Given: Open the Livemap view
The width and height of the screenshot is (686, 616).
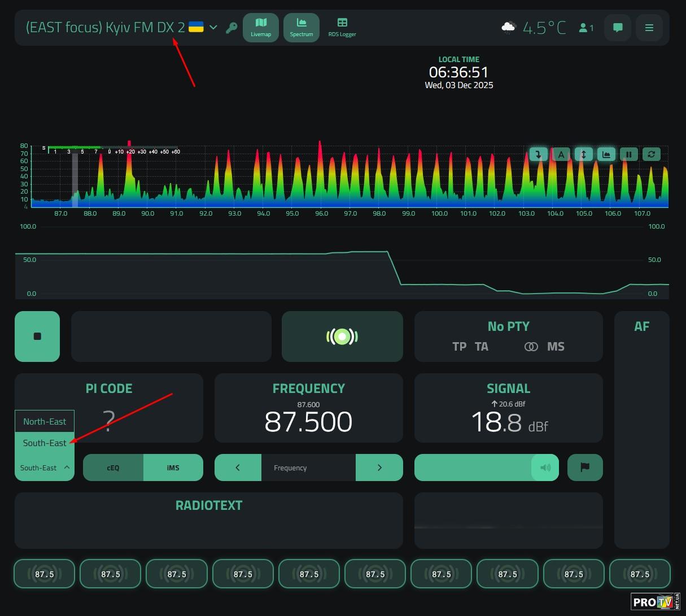Looking at the screenshot, I should [x=261, y=27].
